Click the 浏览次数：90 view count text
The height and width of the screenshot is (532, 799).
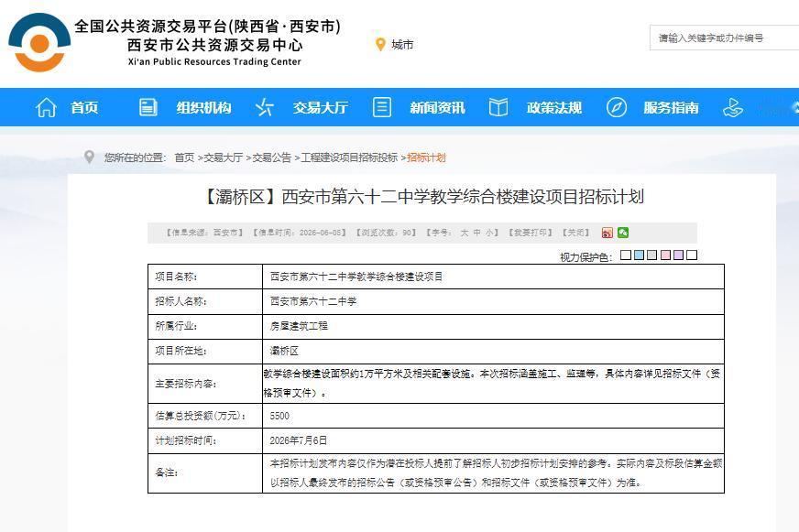[x=387, y=233]
